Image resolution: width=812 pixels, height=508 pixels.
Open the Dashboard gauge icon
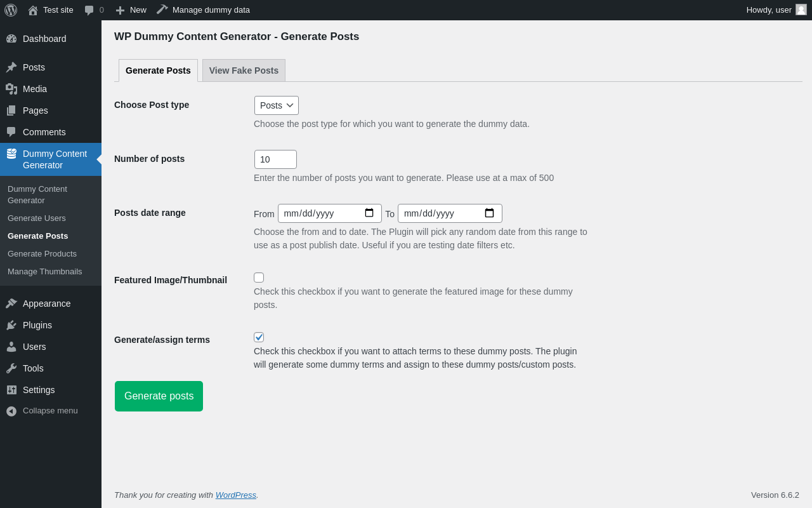coord(11,39)
